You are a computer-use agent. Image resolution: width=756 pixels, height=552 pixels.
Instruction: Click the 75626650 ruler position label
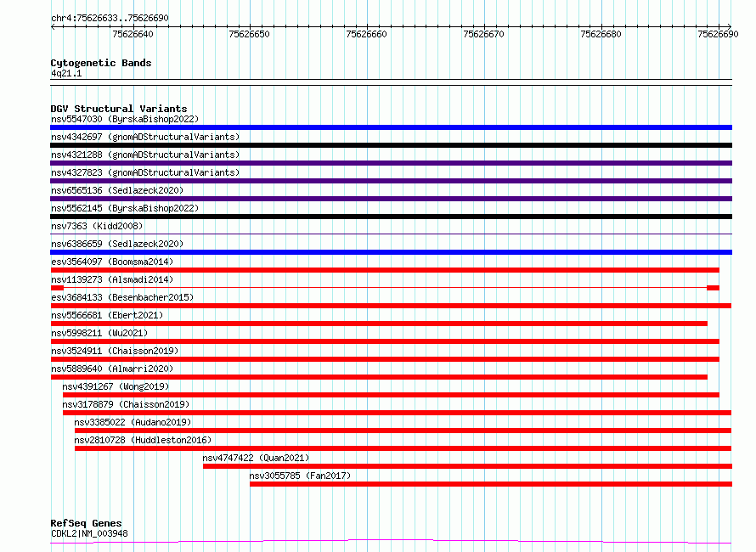(x=249, y=34)
